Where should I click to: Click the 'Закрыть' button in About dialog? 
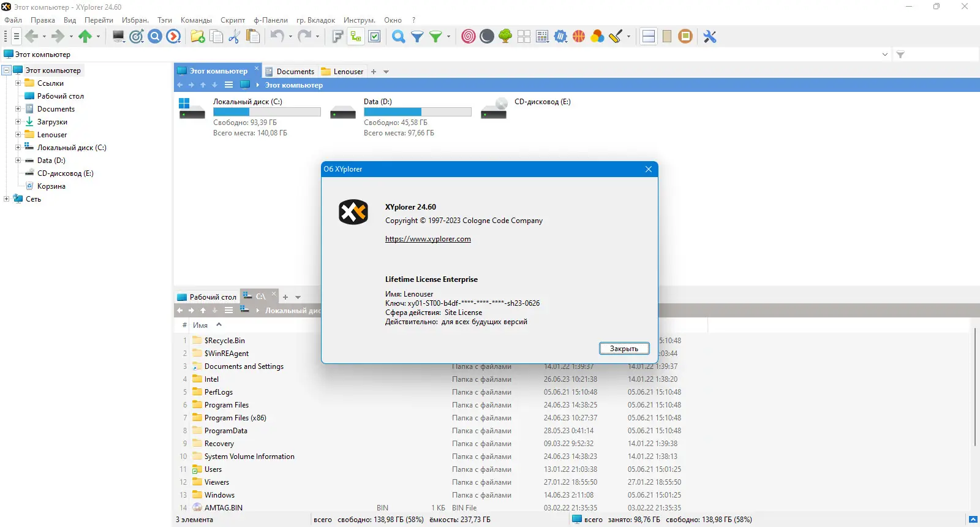[x=624, y=349]
